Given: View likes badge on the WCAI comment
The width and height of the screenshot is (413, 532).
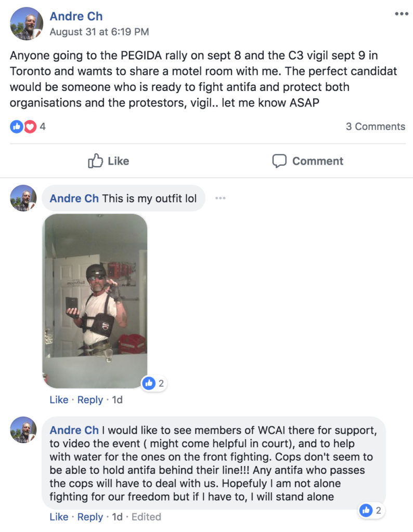Looking at the screenshot, I should click(x=371, y=510).
